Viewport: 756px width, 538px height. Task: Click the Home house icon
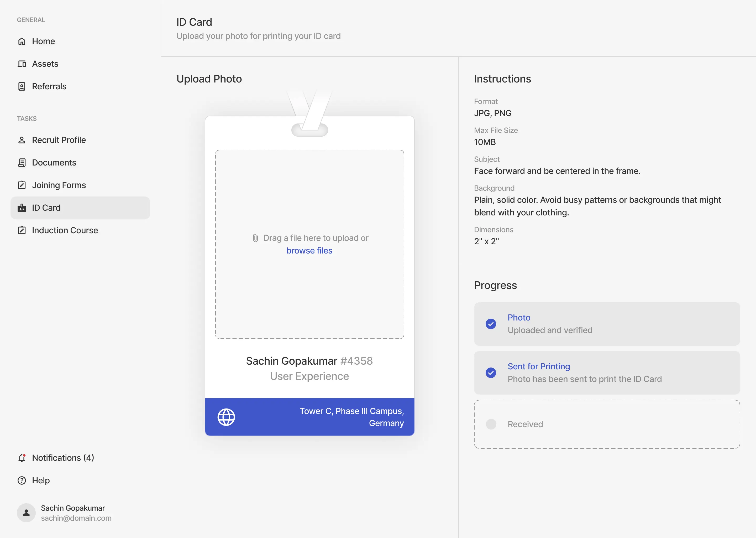[22, 42]
